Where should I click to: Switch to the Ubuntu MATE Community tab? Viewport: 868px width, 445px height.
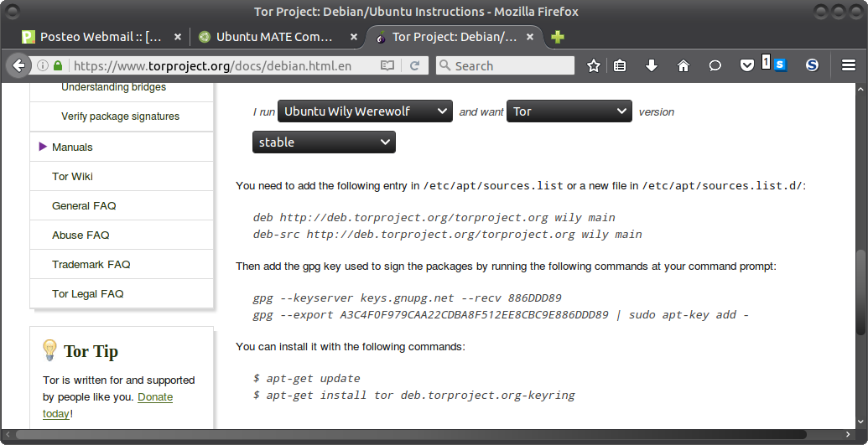pos(278,37)
